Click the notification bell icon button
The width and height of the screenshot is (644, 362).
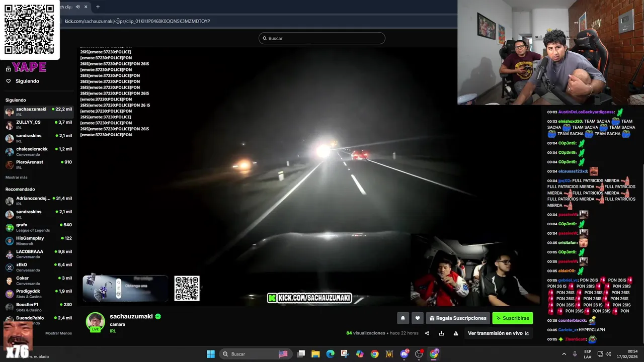403,318
